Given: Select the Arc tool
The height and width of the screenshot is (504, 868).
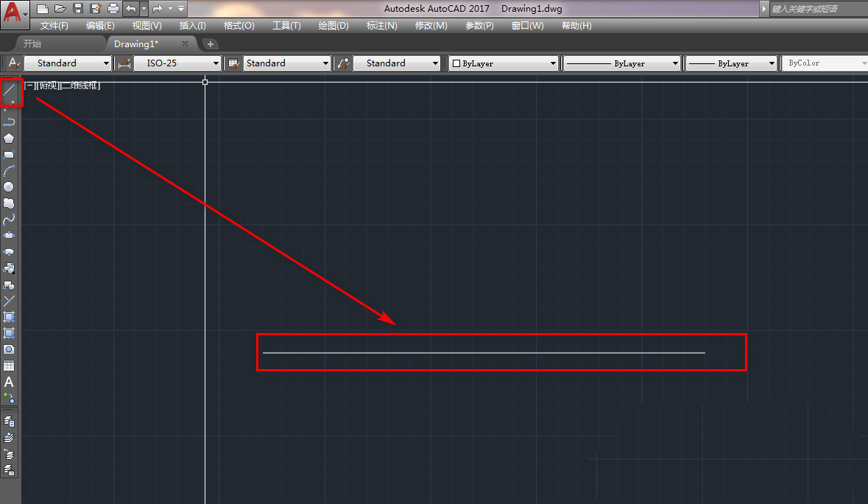Looking at the screenshot, I should tap(9, 171).
